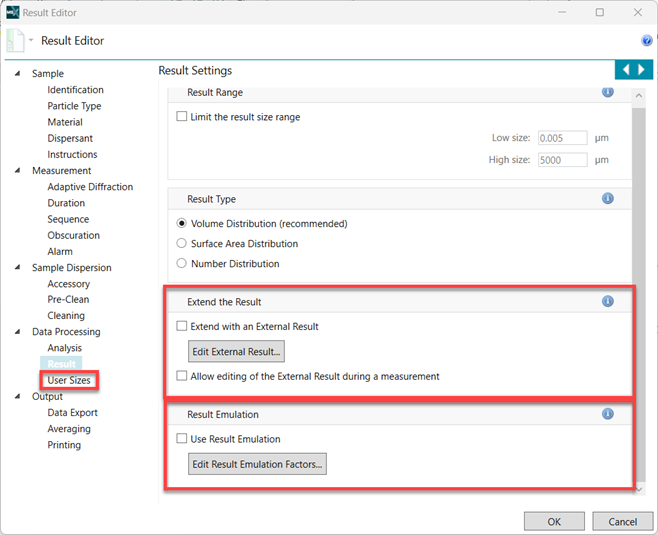Image resolution: width=658 pixels, height=535 pixels.
Task: Click the Data Processing group label
Action: [x=66, y=332]
